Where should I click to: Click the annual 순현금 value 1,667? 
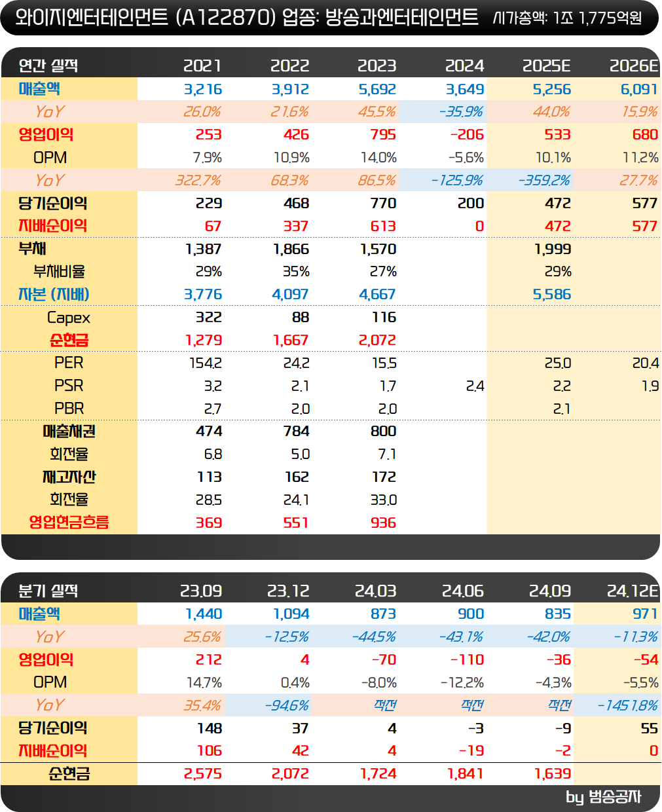[291, 341]
